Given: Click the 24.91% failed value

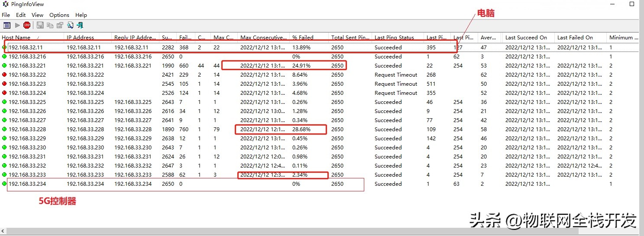Looking at the screenshot, I should 301,66.
